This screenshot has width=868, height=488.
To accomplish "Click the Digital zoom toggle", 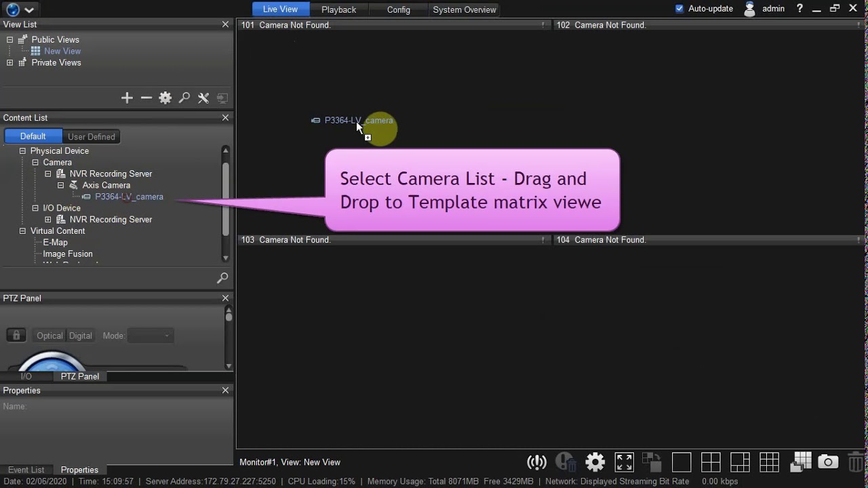I will (80, 335).
